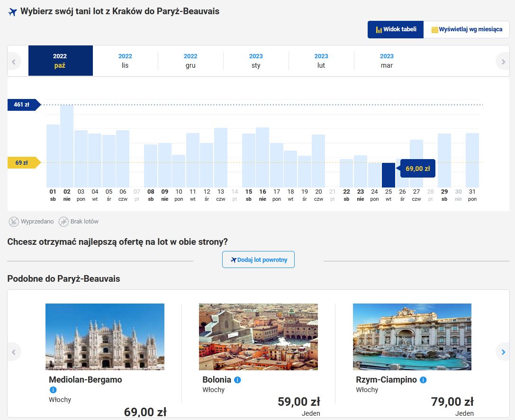
Task: Click the airplane icon next to the heading
Action: pos(12,11)
